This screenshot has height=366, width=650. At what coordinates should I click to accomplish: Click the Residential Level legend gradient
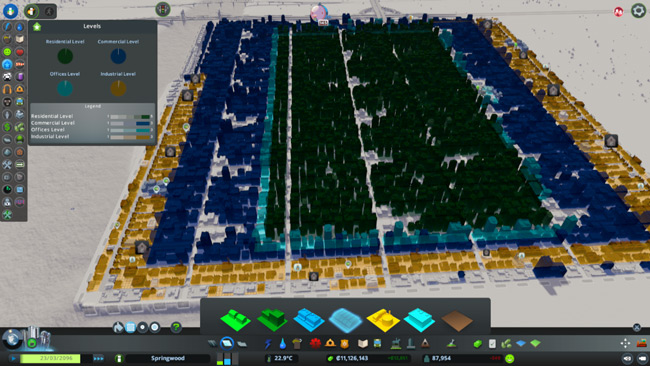(130, 116)
